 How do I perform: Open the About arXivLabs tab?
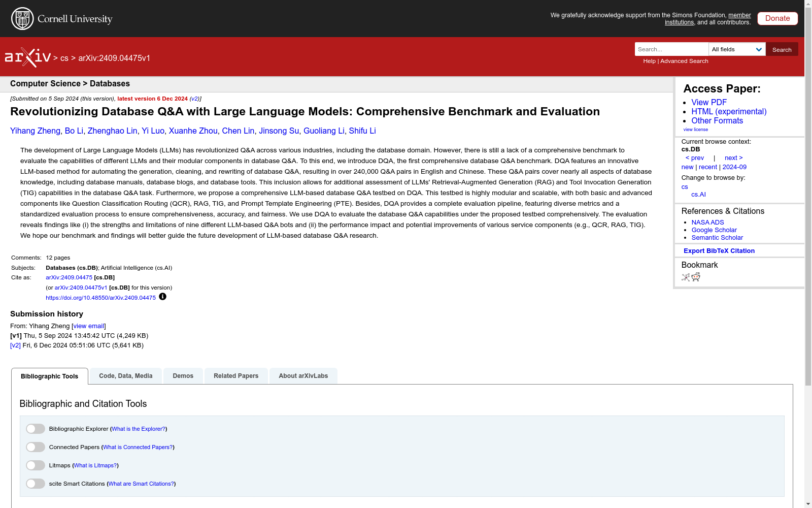point(303,376)
